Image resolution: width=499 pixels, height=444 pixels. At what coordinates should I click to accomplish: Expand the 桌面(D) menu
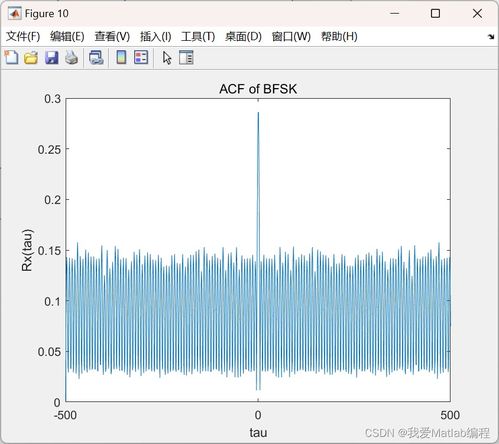[x=243, y=36]
